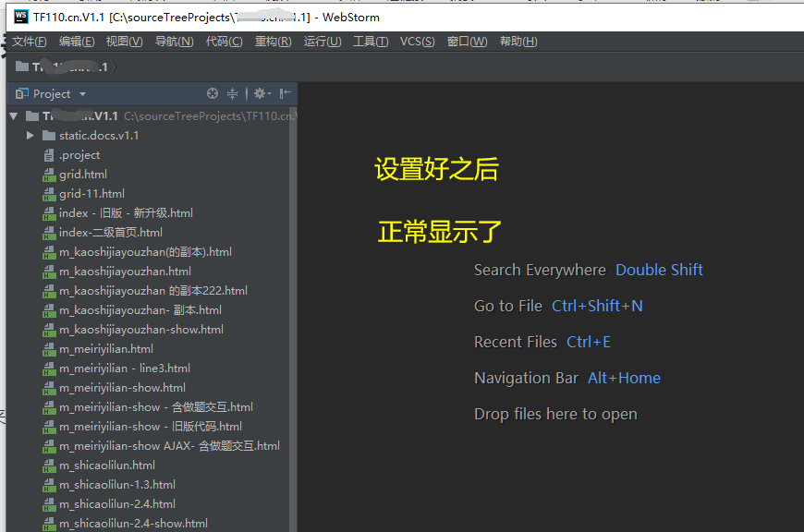Select m_meiriyilian.html file
The height and width of the screenshot is (532, 804).
[106, 349]
